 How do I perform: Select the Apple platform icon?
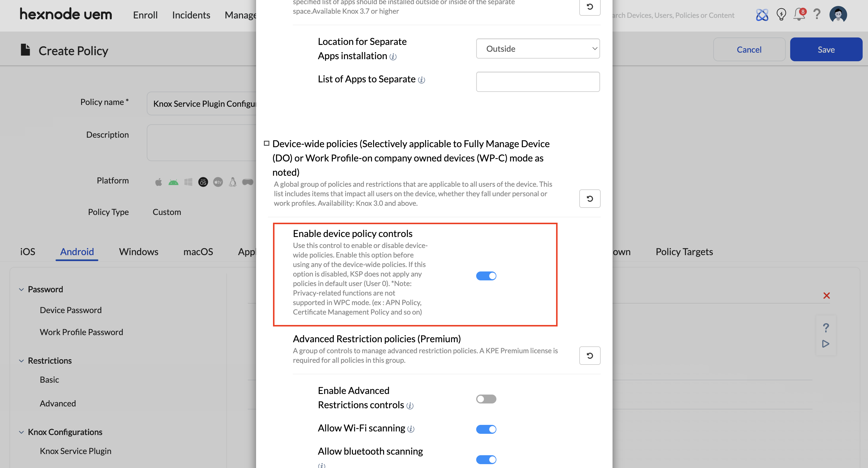click(x=158, y=182)
